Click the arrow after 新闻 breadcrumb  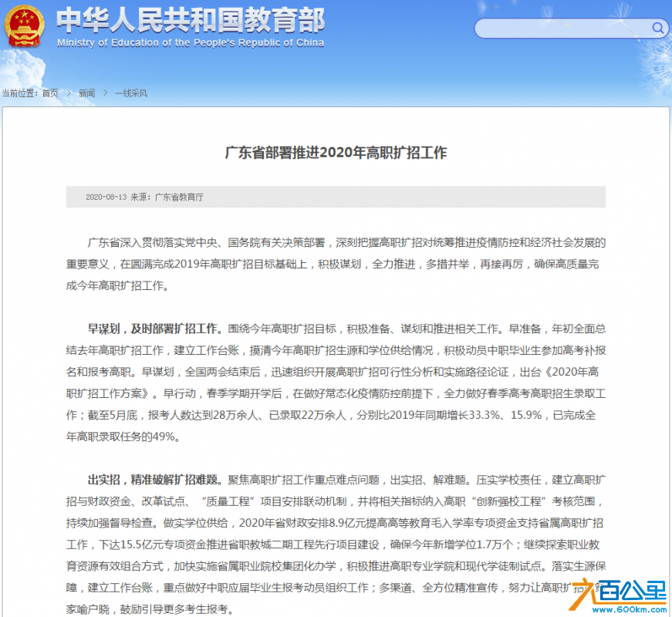click(106, 93)
